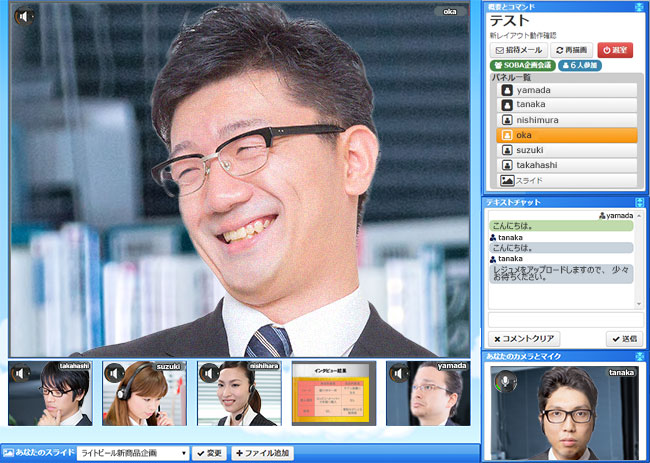
Task: Click the red 退室 leave room button
Action: click(615, 50)
